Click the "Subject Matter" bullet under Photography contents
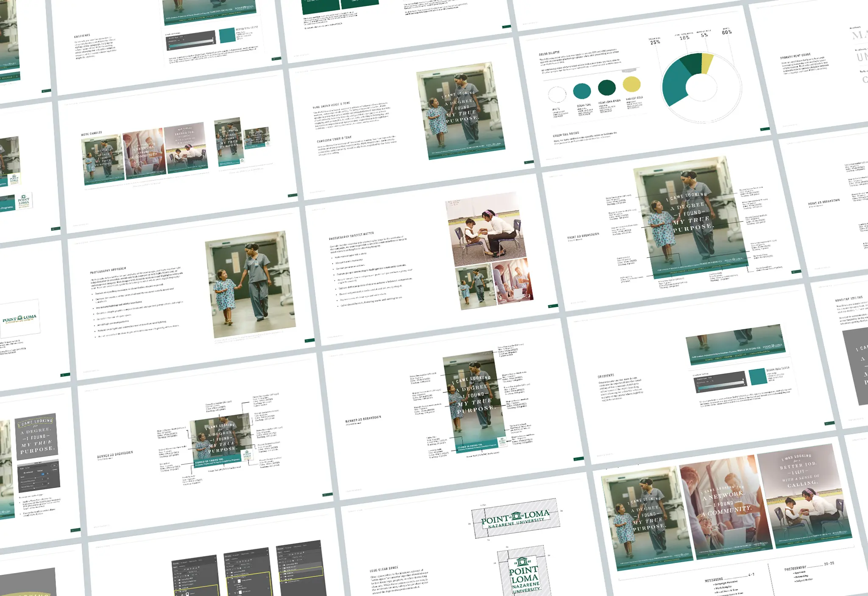The width and height of the screenshot is (868, 596). [x=803, y=580]
